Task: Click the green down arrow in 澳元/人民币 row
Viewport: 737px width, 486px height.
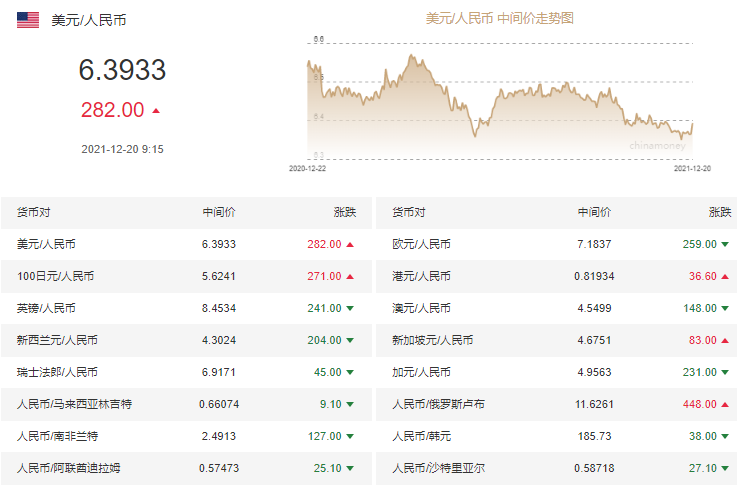Action: tap(725, 308)
